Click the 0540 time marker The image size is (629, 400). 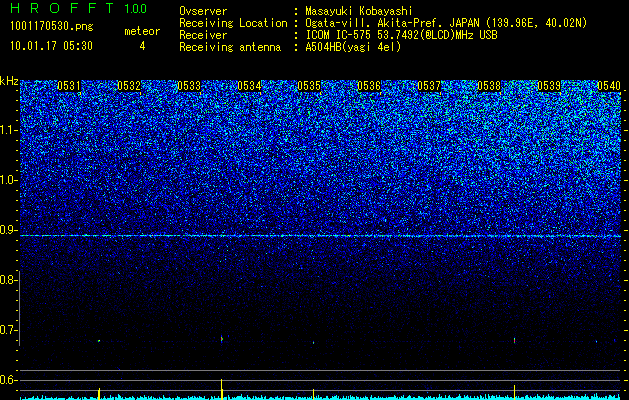coord(609,86)
